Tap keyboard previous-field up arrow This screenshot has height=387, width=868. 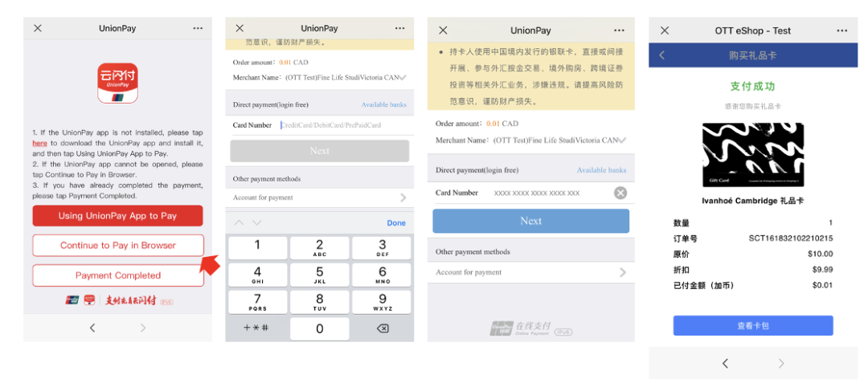(240, 222)
